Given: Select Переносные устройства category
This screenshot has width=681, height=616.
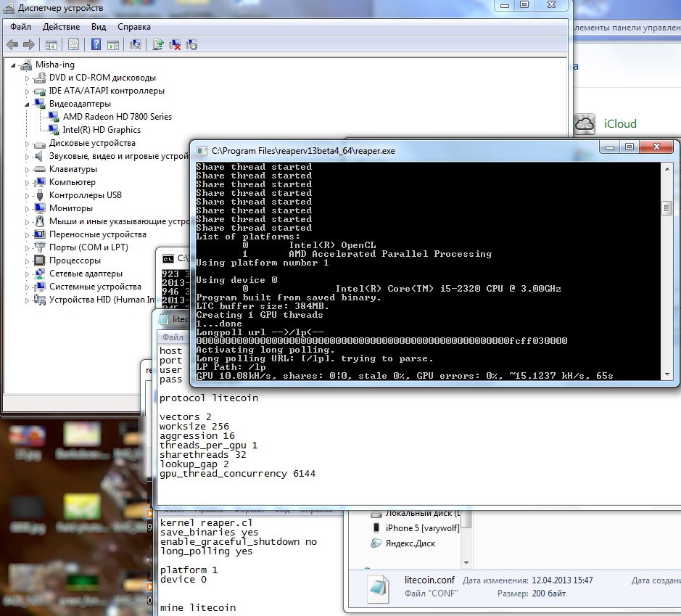Looking at the screenshot, I should pos(98,234).
